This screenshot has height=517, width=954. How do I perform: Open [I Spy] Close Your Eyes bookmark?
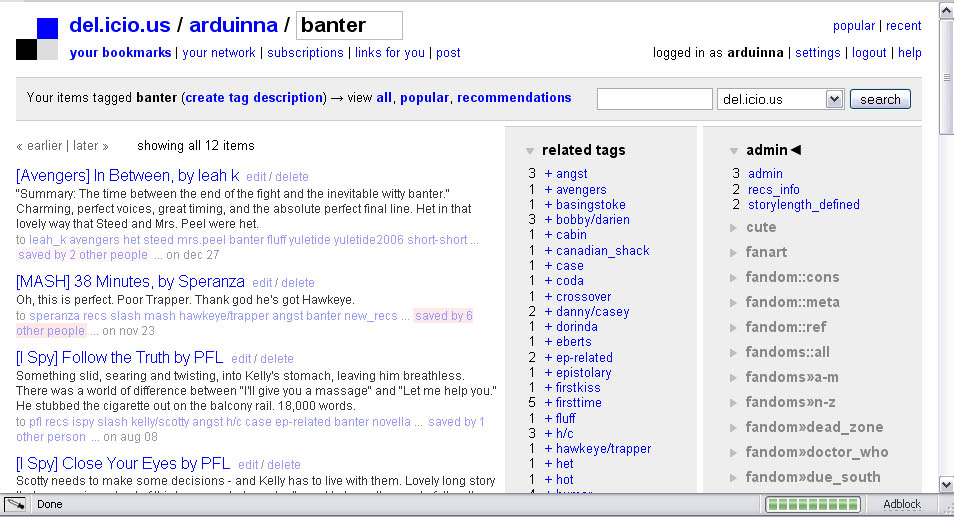123,463
